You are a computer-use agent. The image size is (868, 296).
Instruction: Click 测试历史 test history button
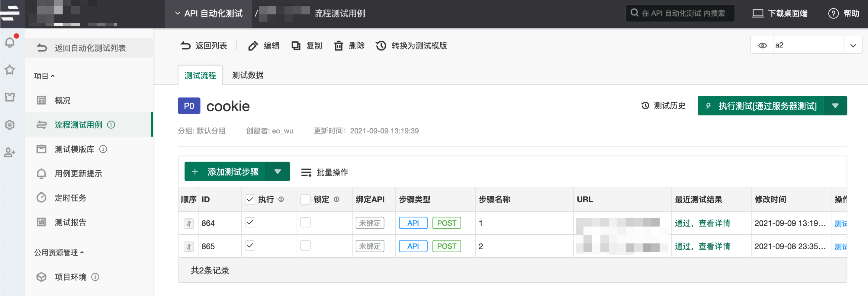click(x=663, y=106)
